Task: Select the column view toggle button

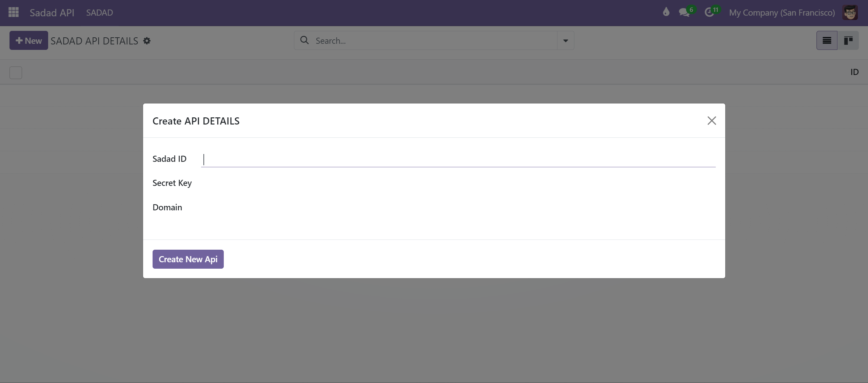Action: click(x=848, y=40)
